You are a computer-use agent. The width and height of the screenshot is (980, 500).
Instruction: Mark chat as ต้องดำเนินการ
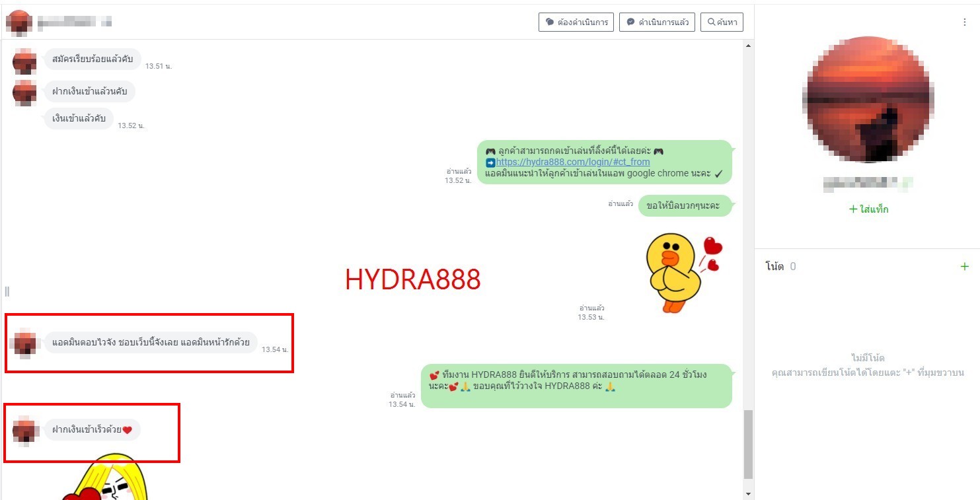(x=576, y=22)
